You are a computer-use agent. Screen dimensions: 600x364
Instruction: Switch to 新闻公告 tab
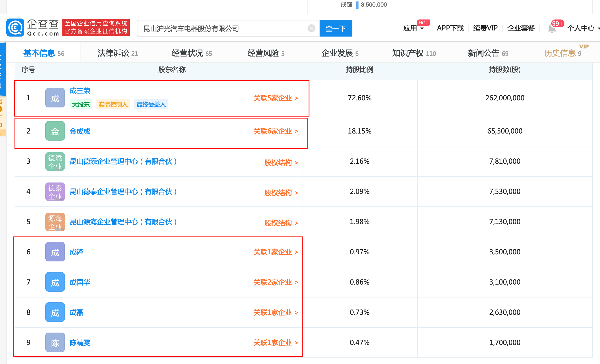488,53
